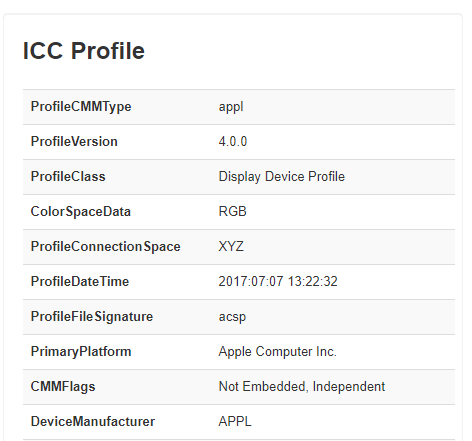Click the APPL DeviceManufacturer value
472x441 pixels.
[235, 422]
